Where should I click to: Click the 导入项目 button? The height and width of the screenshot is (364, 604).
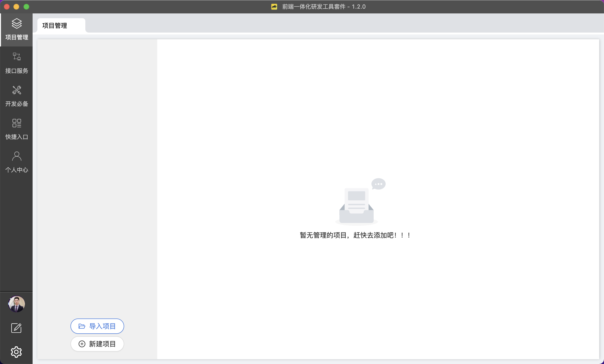97,326
